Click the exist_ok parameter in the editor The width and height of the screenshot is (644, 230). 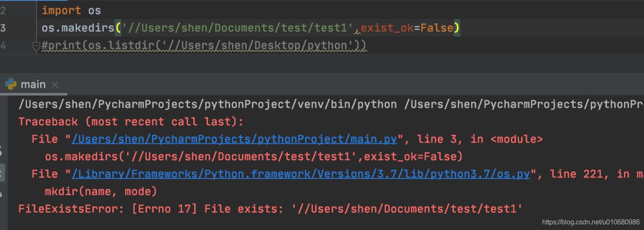click(386, 28)
